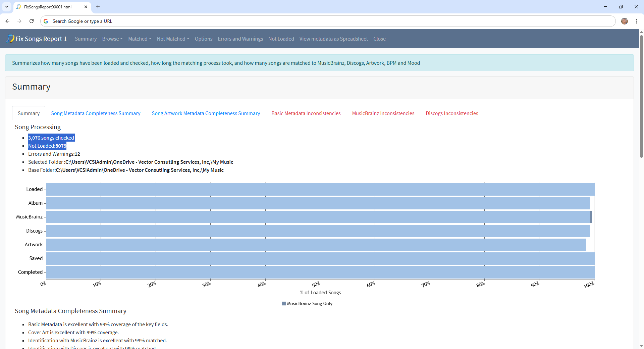Reload the page with the refresh icon
Screen dimensions: 644x349
point(32,21)
